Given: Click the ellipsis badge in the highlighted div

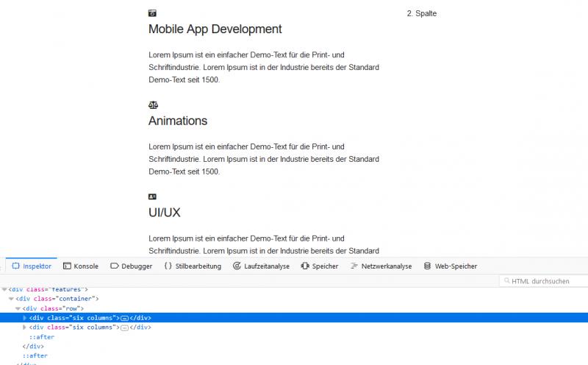Looking at the screenshot, I should pyautogui.click(x=124, y=318).
